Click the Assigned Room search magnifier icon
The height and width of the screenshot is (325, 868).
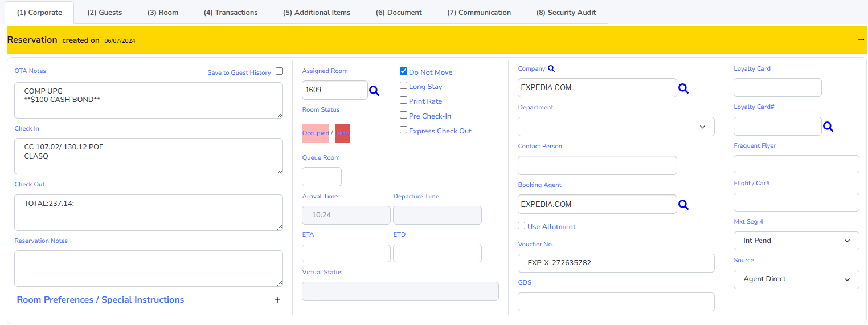374,91
